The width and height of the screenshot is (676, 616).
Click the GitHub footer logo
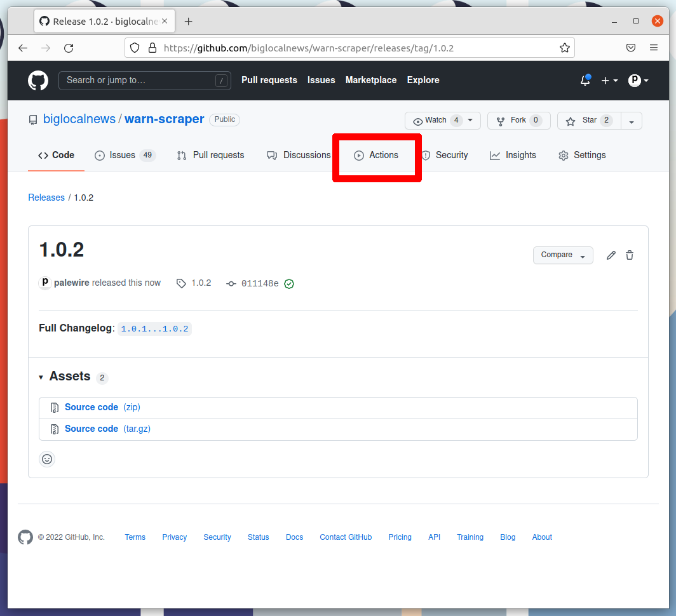[25, 537]
